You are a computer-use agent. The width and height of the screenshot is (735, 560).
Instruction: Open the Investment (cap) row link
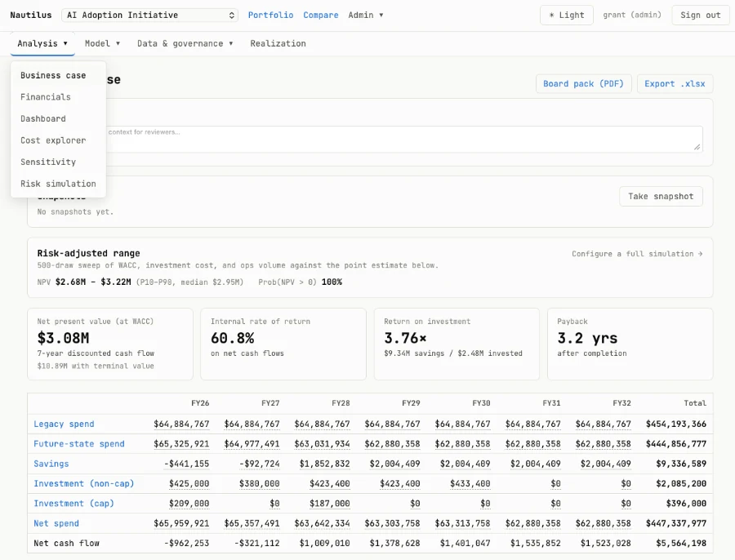coord(73,504)
